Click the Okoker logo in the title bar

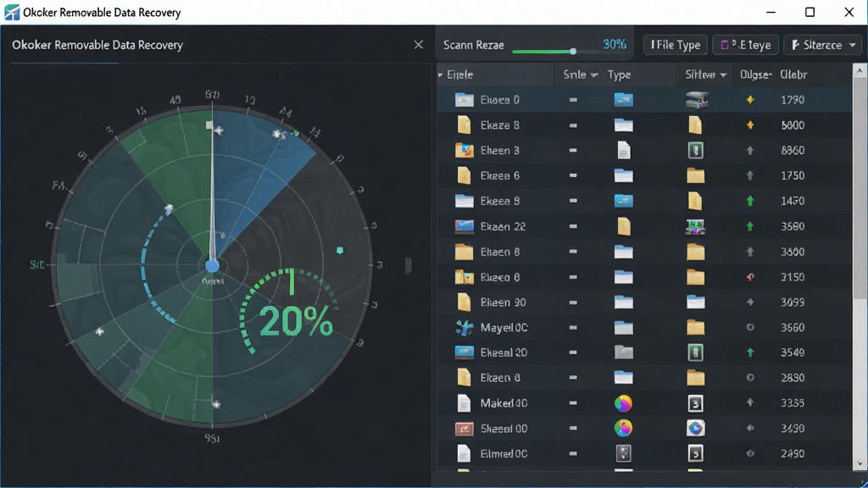point(12,12)
